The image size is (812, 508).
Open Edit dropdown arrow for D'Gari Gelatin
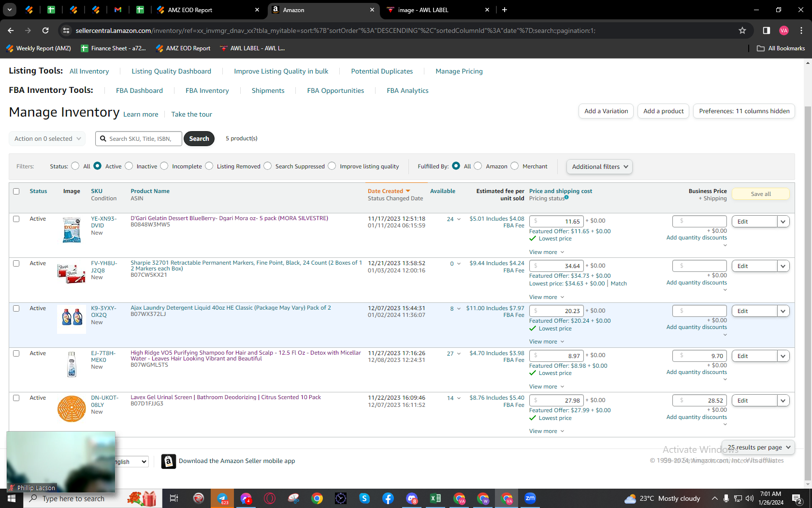[783, 222]
